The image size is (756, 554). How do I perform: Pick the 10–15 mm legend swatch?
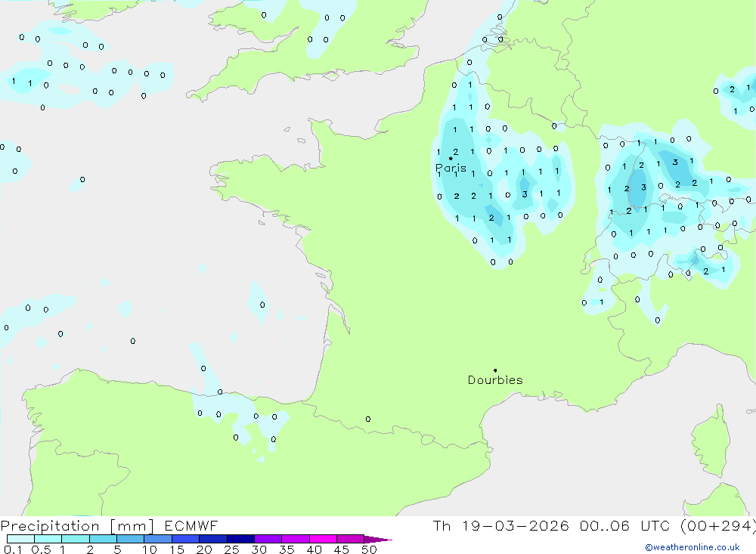(158, 539)
